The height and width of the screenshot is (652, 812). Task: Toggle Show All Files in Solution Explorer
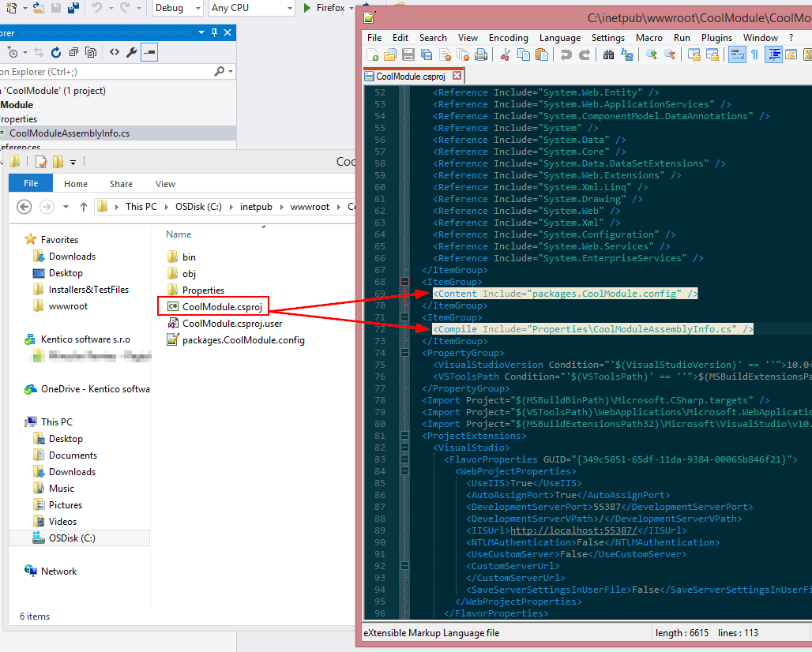(x=91, y=52)
